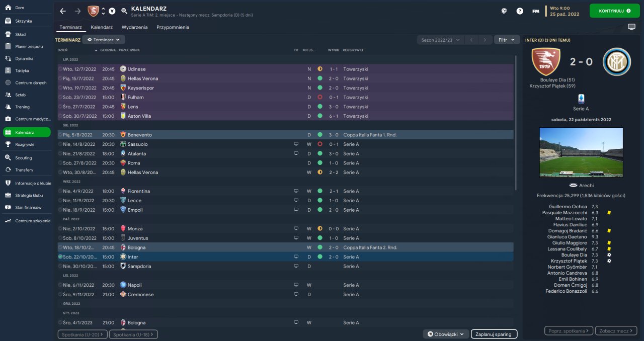Click TV icon on the Sassuolo row
644x341 pixels.
[296, 144]
